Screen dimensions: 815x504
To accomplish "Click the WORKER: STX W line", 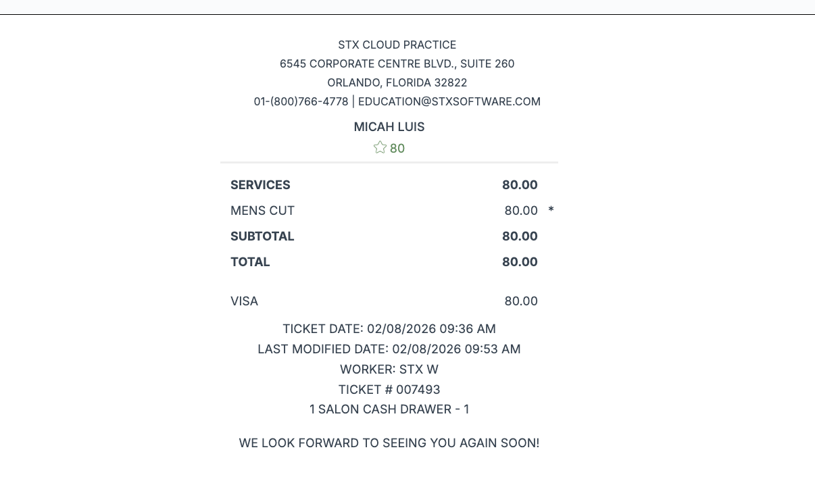I will [389, 370].
